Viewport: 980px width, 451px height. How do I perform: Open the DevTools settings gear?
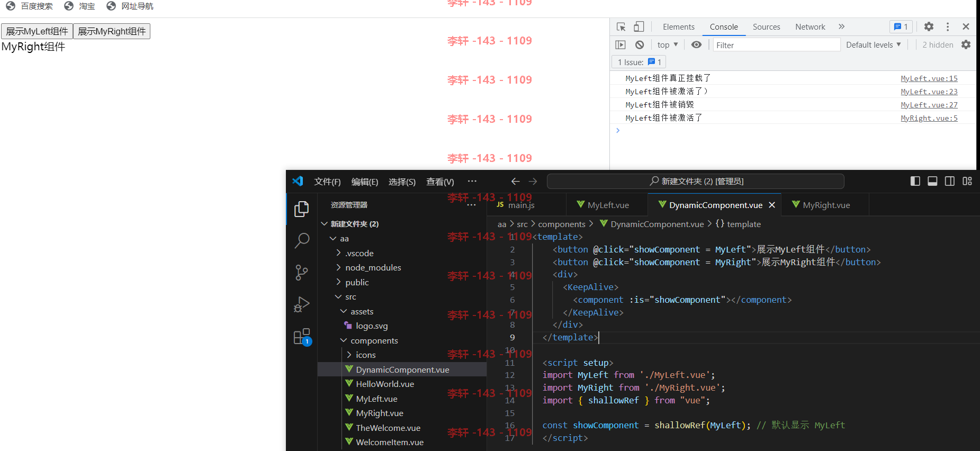pyautogui.click(x=929, y=26)
